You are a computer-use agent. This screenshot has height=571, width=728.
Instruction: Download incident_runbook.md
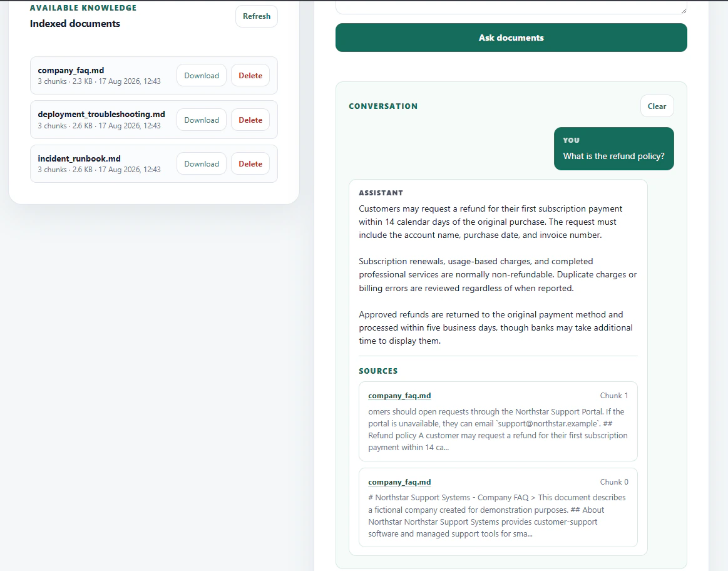[x=202, y=164]
